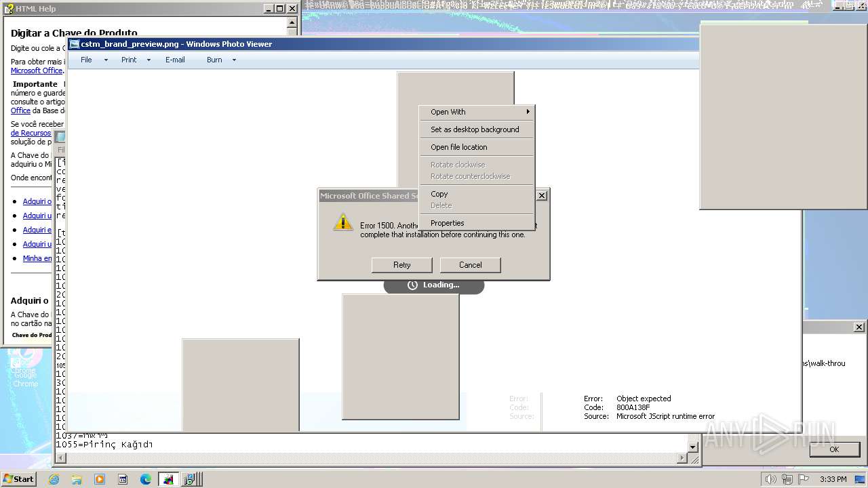Screen dimensions: 868x488
Task: Click Cancel in the Error 1500 dialog
Action: [470, 265]
